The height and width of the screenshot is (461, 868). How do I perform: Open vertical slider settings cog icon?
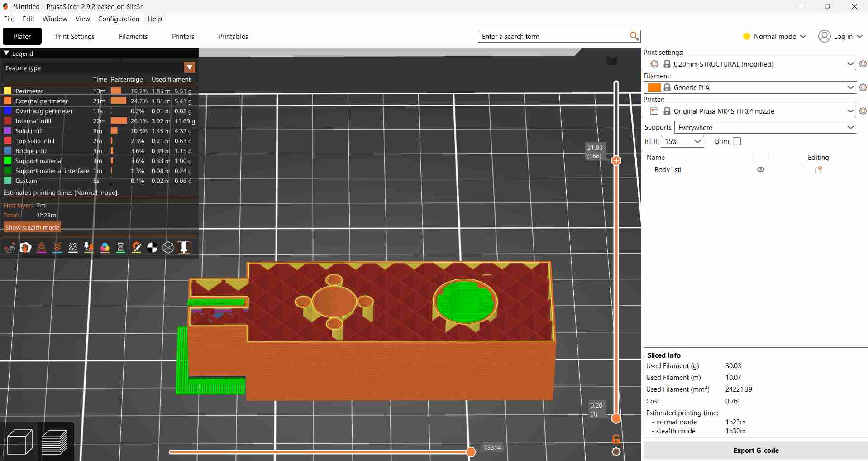click(616, 451)
